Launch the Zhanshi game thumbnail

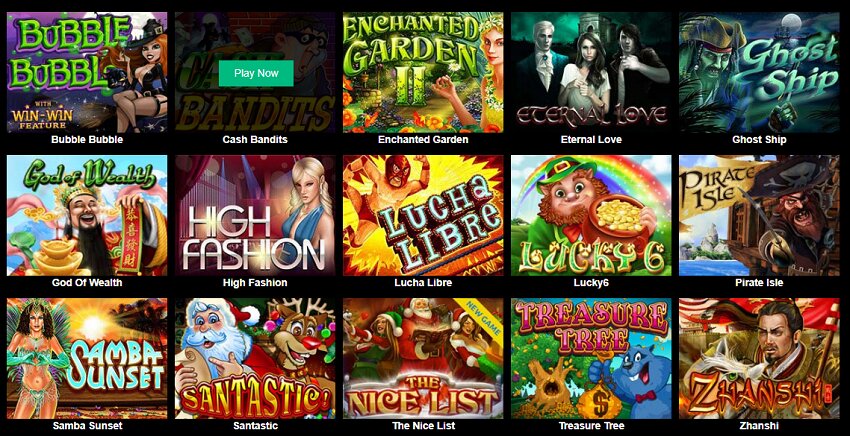click(x=759, y=358)
